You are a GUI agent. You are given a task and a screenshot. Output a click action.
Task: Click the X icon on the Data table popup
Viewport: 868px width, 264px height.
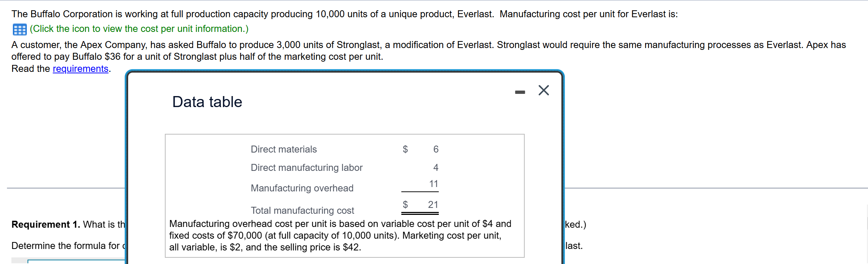point(543,90)
